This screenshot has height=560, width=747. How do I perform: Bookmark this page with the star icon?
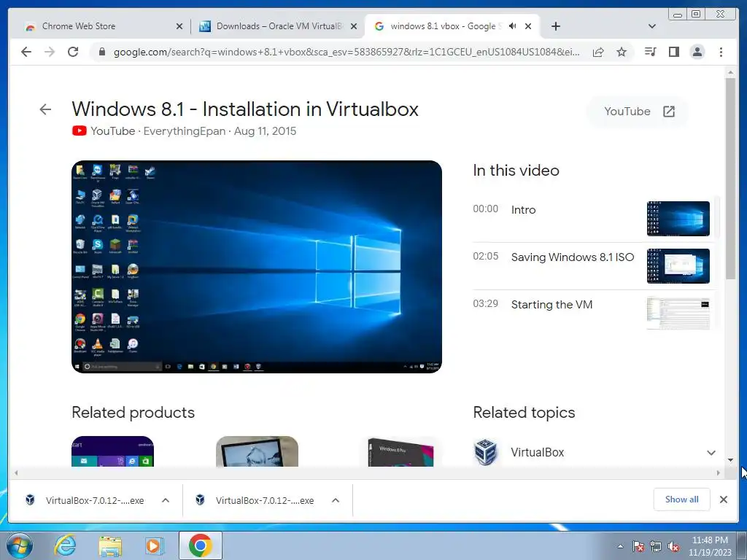[622, 52]
